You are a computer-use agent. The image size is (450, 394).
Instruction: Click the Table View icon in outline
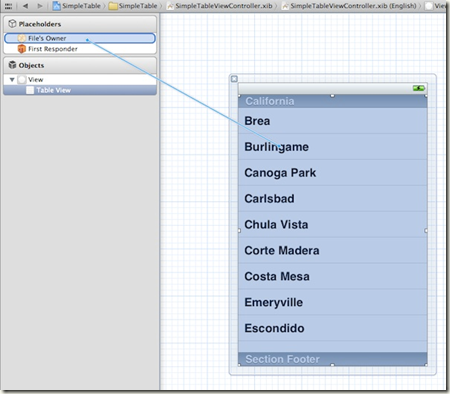[x=30, y=90]
